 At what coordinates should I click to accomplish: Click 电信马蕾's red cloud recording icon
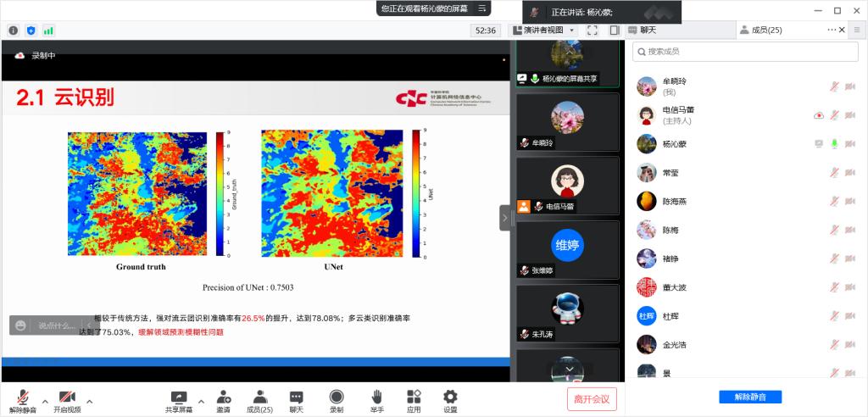coord(819,115)
